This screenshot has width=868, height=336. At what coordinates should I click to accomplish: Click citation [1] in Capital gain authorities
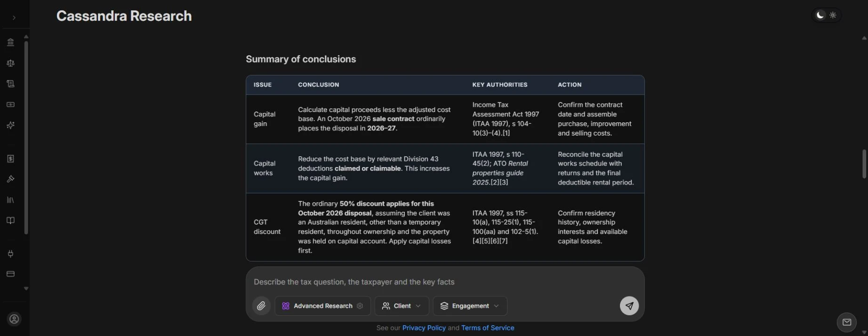click(x=506, y=133)
